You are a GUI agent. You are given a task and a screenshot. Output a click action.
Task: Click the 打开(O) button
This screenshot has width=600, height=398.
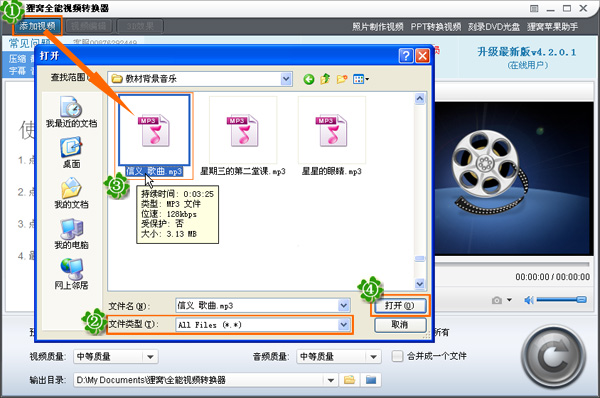coord(400,305)
